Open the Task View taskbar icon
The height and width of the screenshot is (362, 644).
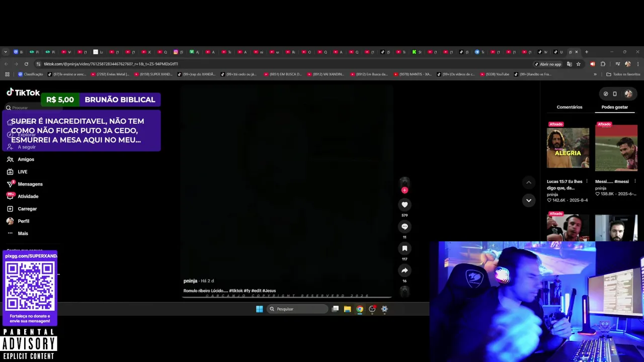tap(335, 309)
